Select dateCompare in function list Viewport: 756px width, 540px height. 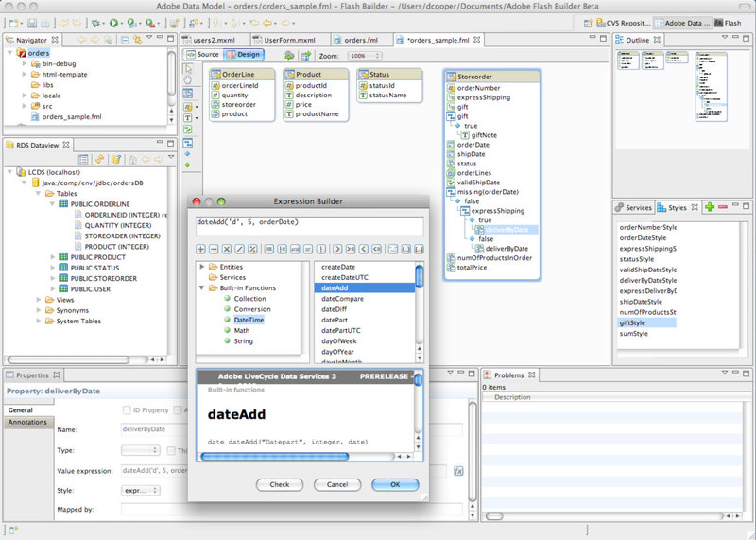click(x=342, y=299)
